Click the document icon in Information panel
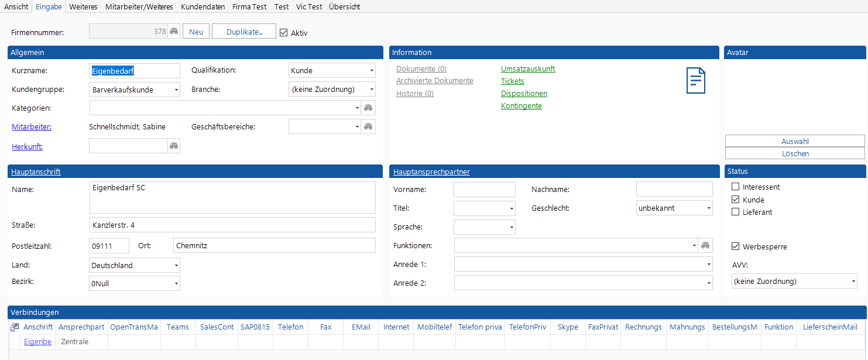The height and width of the screenshot is (360, 868). (695, 81)
